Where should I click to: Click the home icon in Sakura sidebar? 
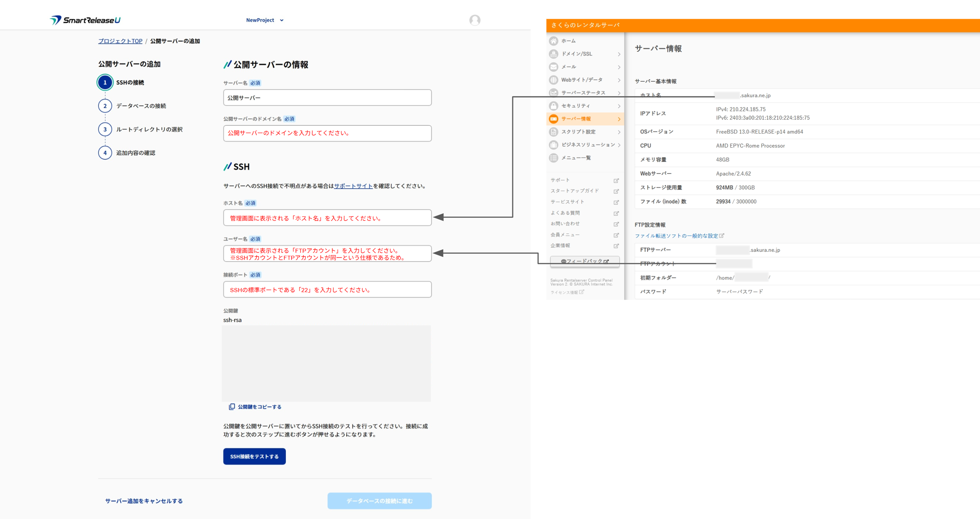pos(554,41)
